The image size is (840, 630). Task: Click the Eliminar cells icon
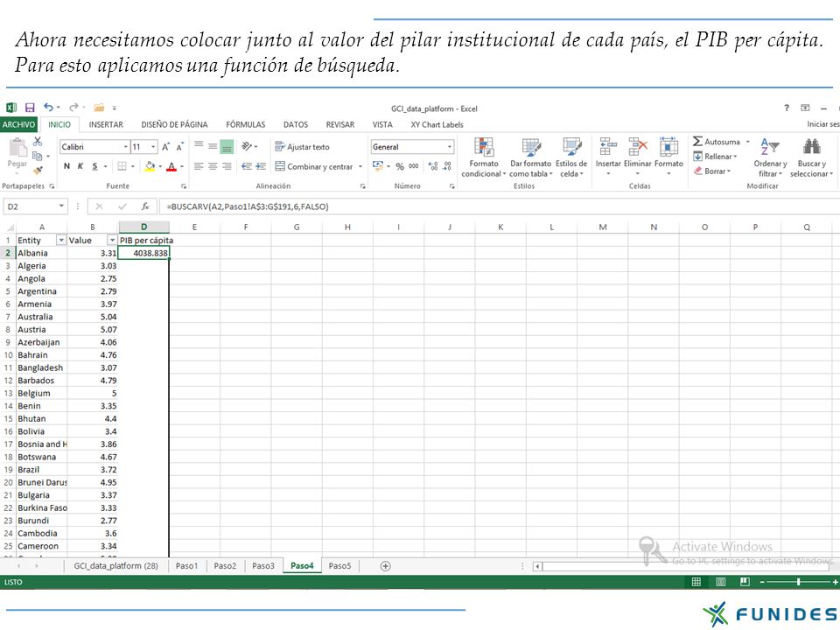pos(638,146)
